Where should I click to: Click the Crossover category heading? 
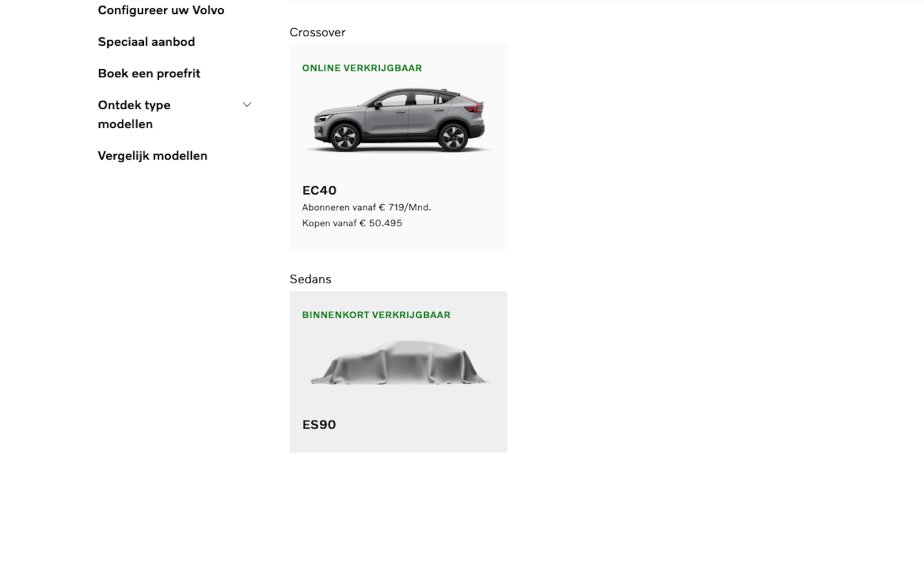317,33
